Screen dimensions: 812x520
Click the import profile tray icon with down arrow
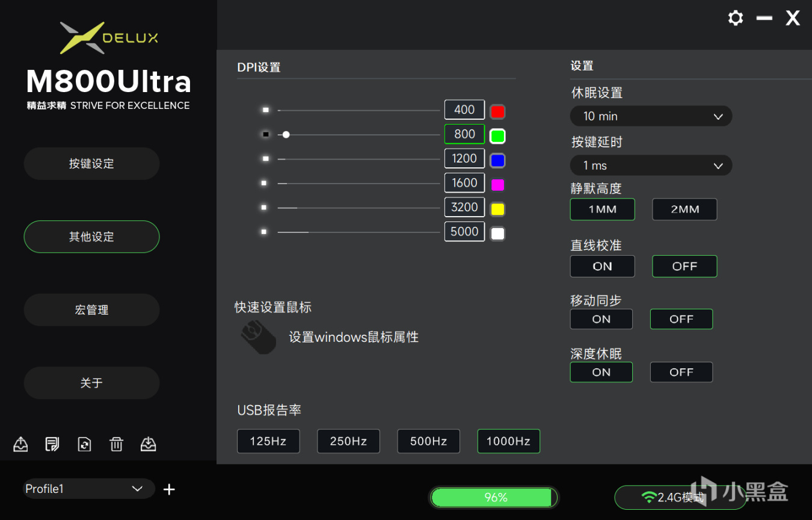[x=148, y=444]
